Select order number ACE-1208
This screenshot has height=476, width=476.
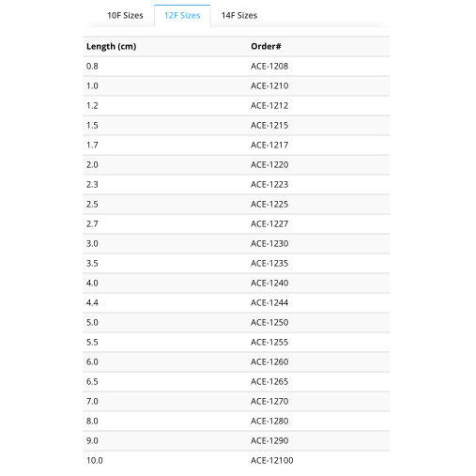pyautogui.click(x=269, y=66)
